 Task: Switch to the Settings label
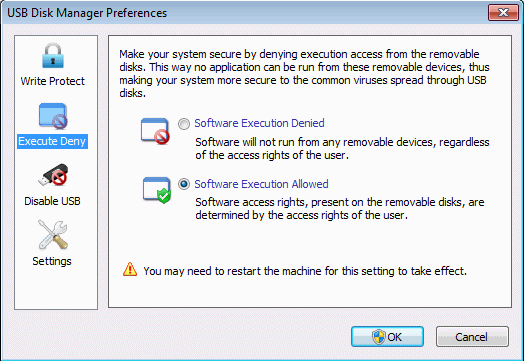52,261
